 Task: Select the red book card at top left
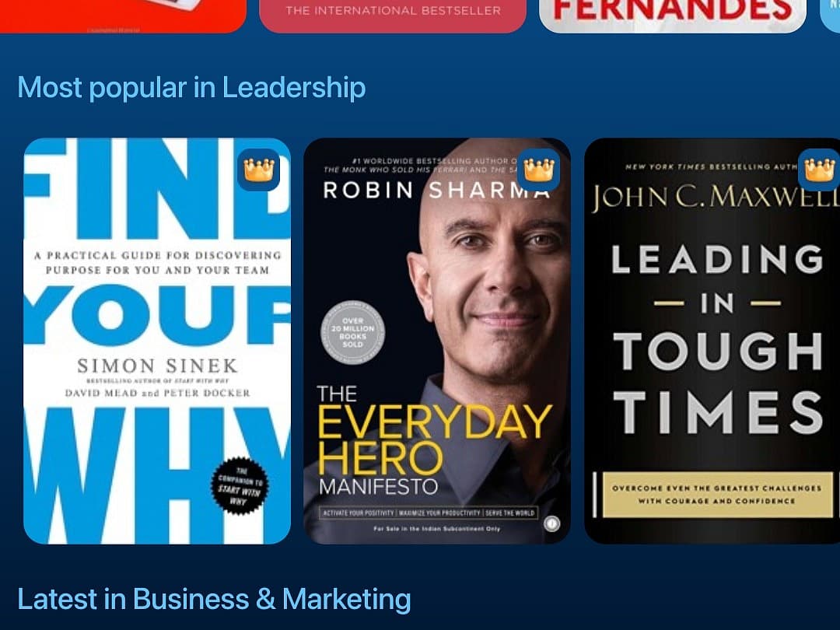tap(123, 16)
